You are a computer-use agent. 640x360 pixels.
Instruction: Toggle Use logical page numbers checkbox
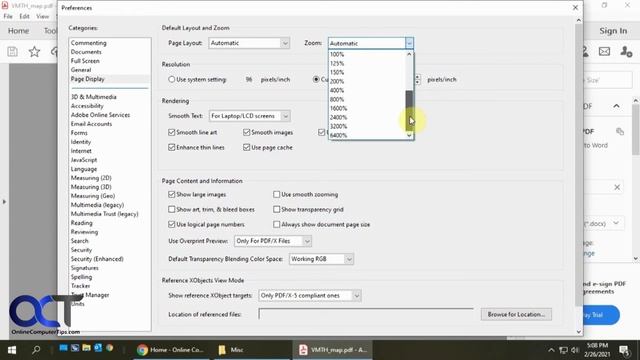172,224
